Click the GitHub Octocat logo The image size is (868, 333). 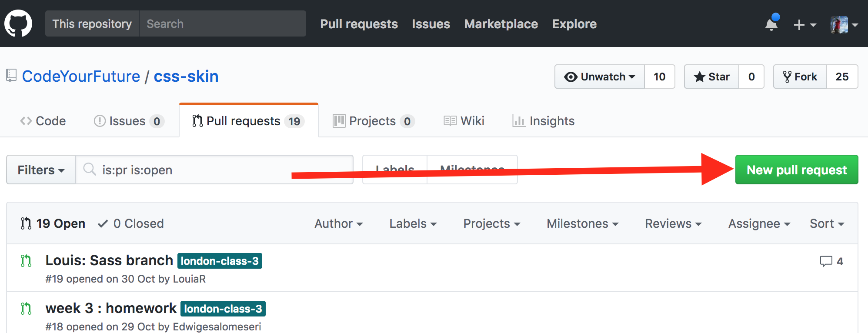pyautogui.click(x=18, y=23)
